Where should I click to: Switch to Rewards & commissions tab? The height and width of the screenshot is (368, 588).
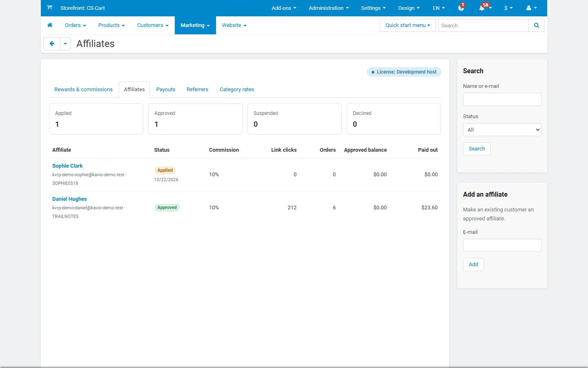pos(83,90)
